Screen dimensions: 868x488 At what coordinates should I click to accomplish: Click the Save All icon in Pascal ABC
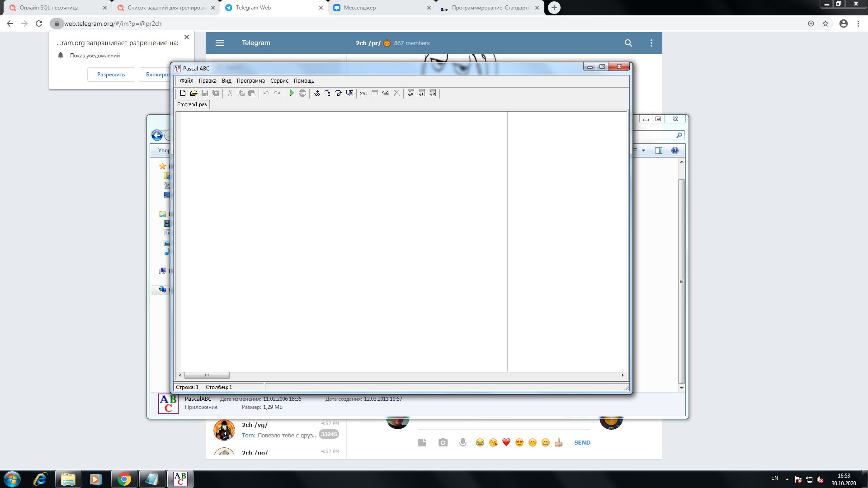click(216, 93)
